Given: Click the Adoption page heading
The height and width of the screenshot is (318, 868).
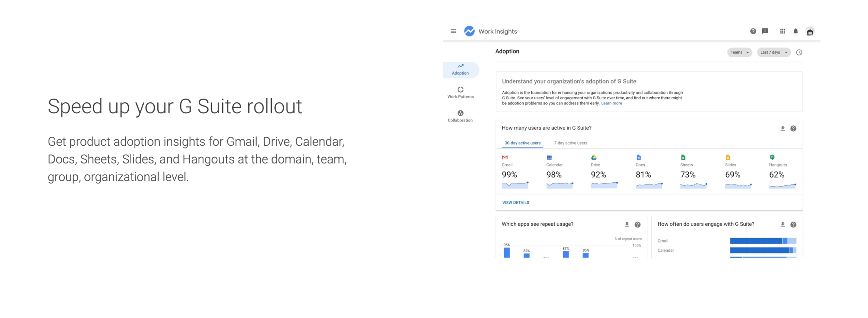Looking at the screenshot, I should [x=507, y=51].
